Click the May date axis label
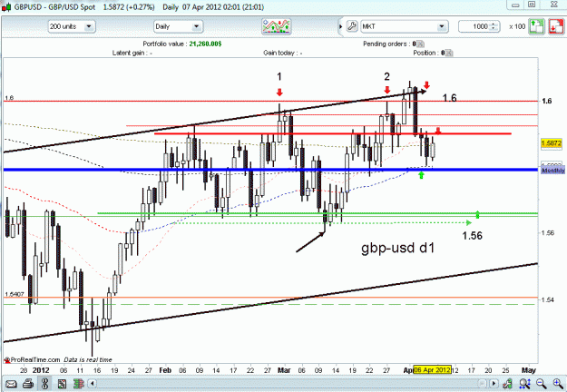The height and width of the screenshot is (392, 567). [x=528, y=370]
